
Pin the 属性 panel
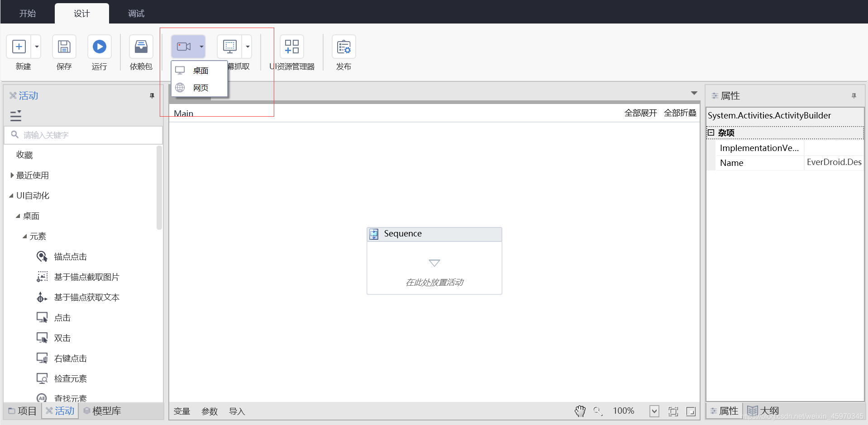click(x=854, y=96)
